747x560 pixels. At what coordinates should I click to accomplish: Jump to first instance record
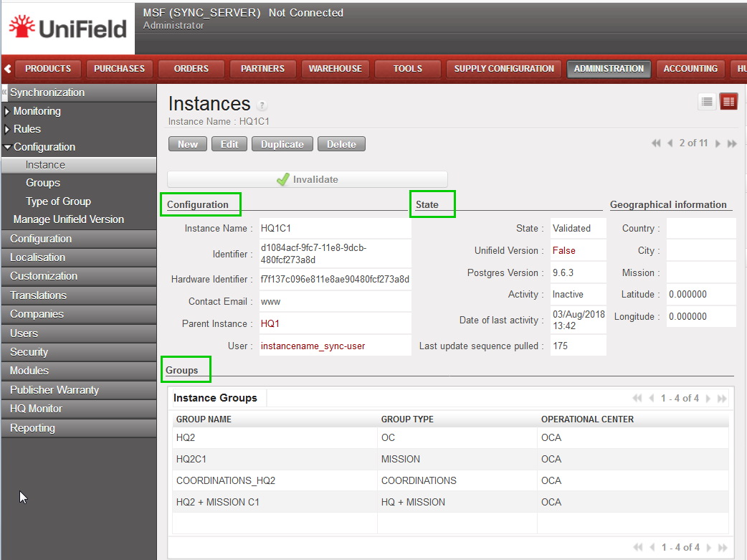[656, 143]
